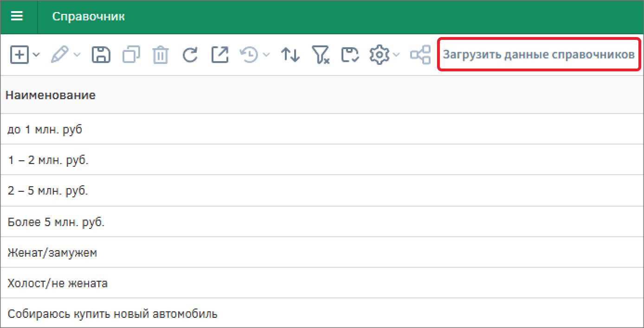Viewport: 644px width, 328px height.
Task: Open the hamburger menu
Action: click(x=17, y=17)
